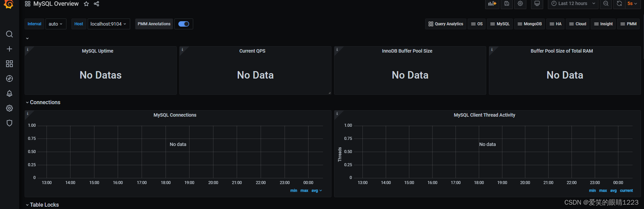This screenshot has height=209, width=644.
Task: Click info icon on Buffer Pool Size of Total RAM
Action: (492, 50)
